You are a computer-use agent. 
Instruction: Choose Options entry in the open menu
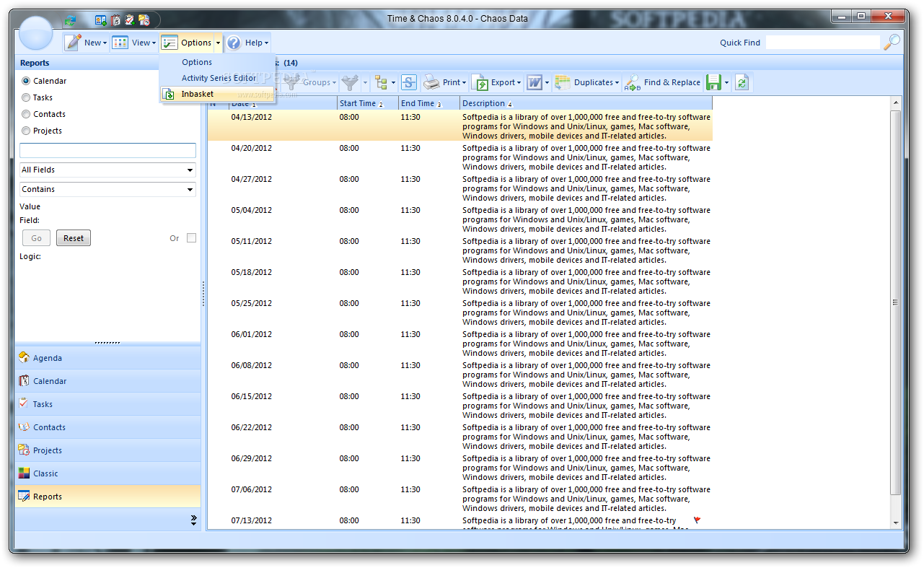click(196, 62)
